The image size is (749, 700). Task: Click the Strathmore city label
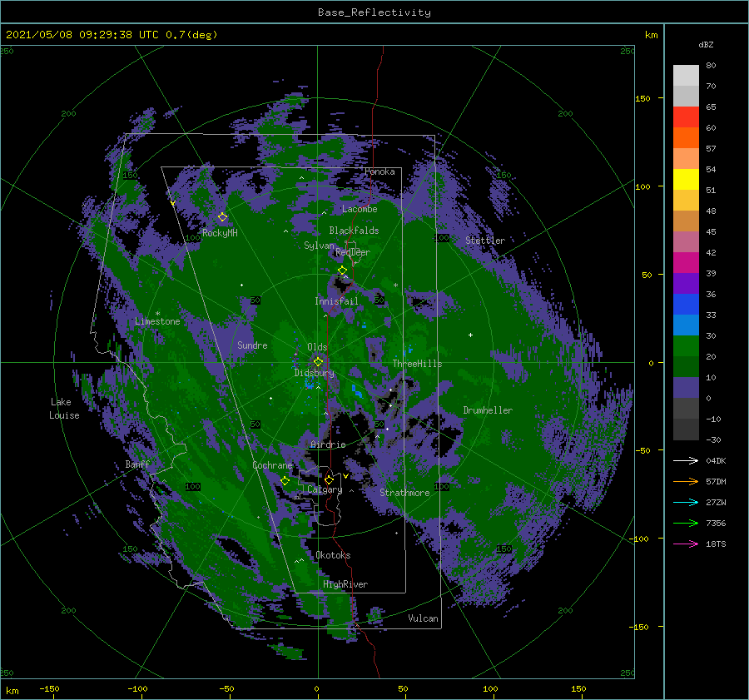404,493
